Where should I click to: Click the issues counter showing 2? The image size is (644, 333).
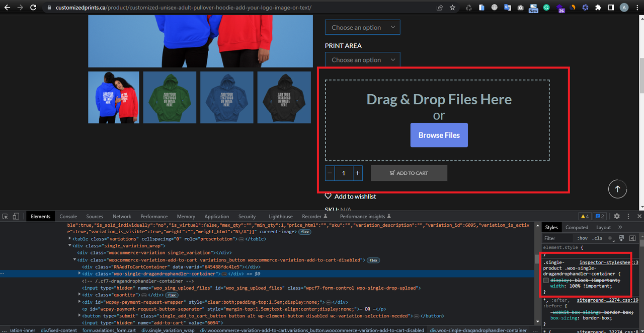pos(599,216)
